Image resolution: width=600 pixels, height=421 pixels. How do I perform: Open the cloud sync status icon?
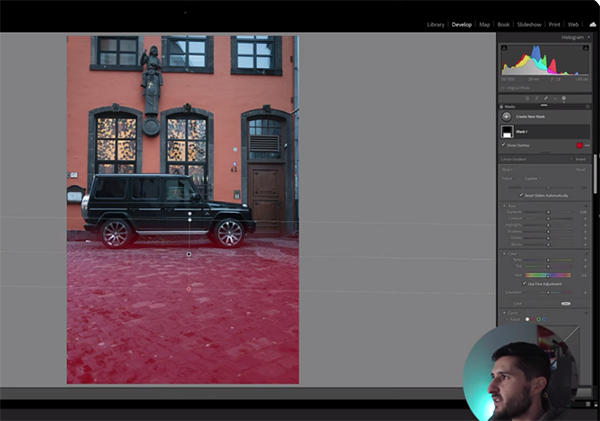(593, 24)
